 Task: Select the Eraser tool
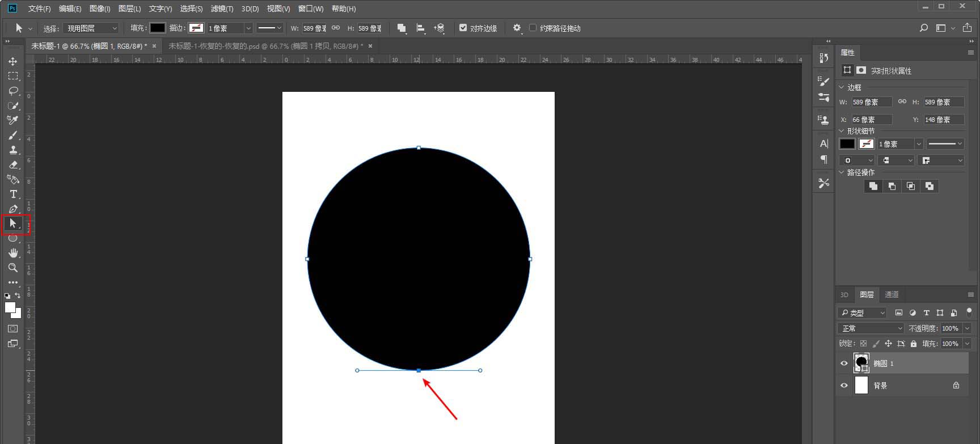point(12,164)
